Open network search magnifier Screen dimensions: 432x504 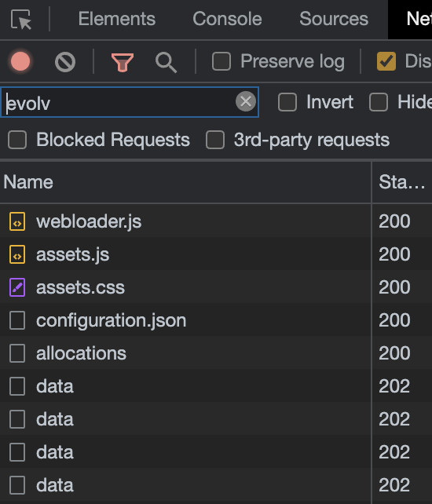(x=166, y=62)
